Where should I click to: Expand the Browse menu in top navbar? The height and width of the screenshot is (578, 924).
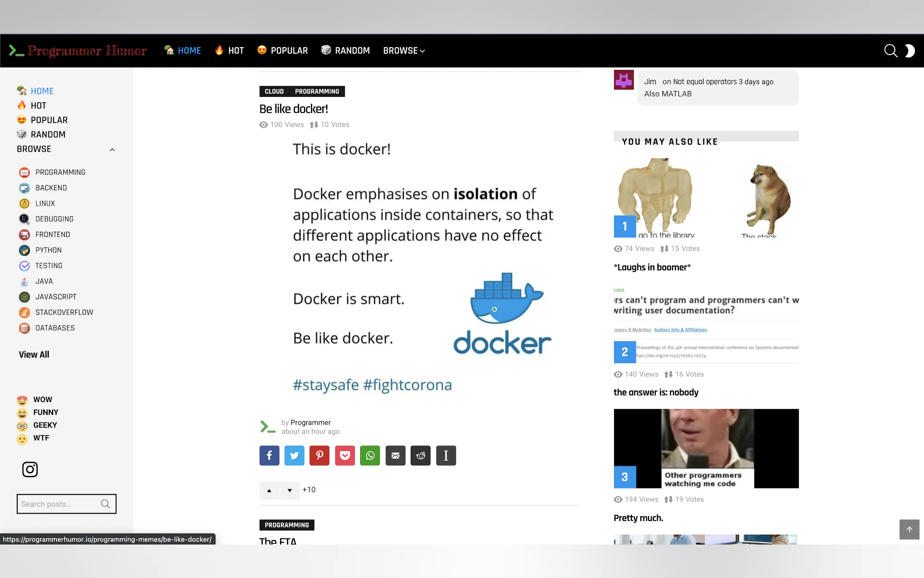click(x=404, y=51)
